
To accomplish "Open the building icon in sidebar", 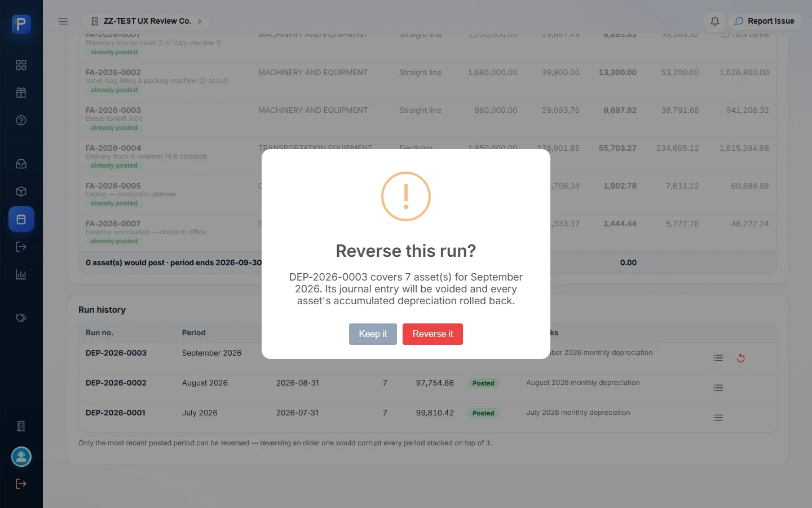I will coord(21,426).
